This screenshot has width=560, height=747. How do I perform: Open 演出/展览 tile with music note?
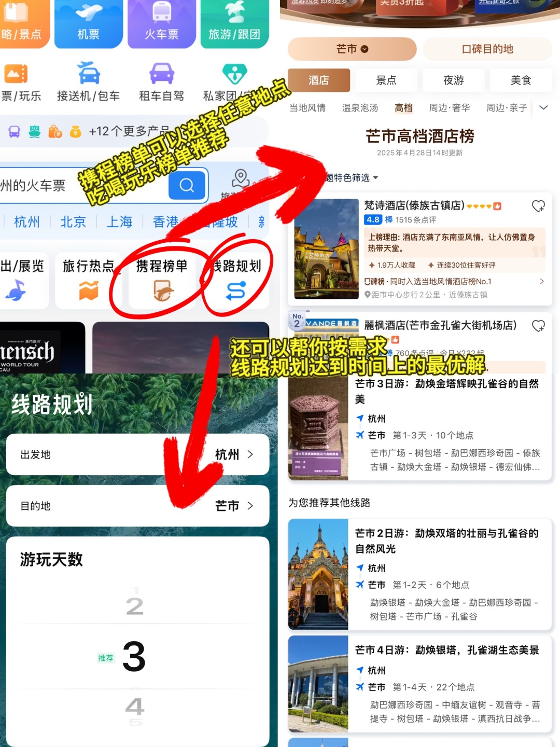point(23,280)
